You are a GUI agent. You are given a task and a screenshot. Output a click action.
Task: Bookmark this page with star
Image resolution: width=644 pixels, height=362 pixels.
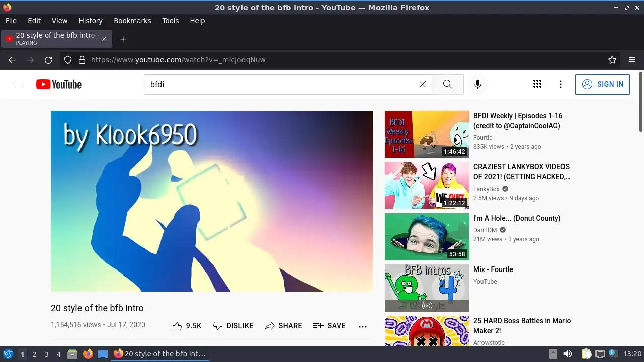pyautogui.click(x=612, y=60)
